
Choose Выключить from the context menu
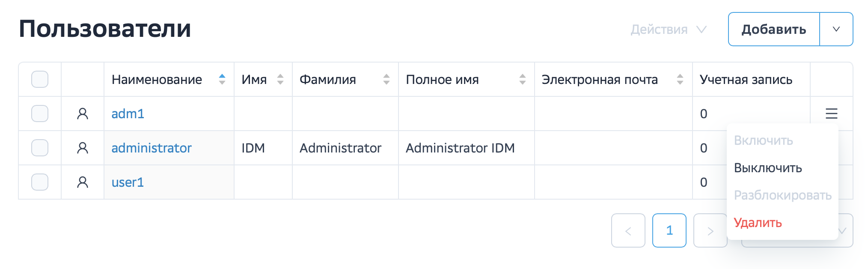click(768, 168)
